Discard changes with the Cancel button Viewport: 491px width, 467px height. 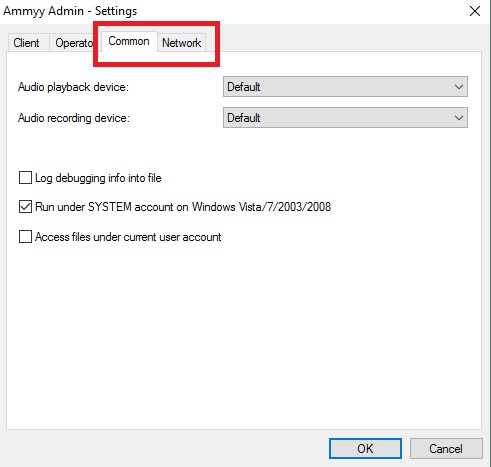tap(446, 448)
